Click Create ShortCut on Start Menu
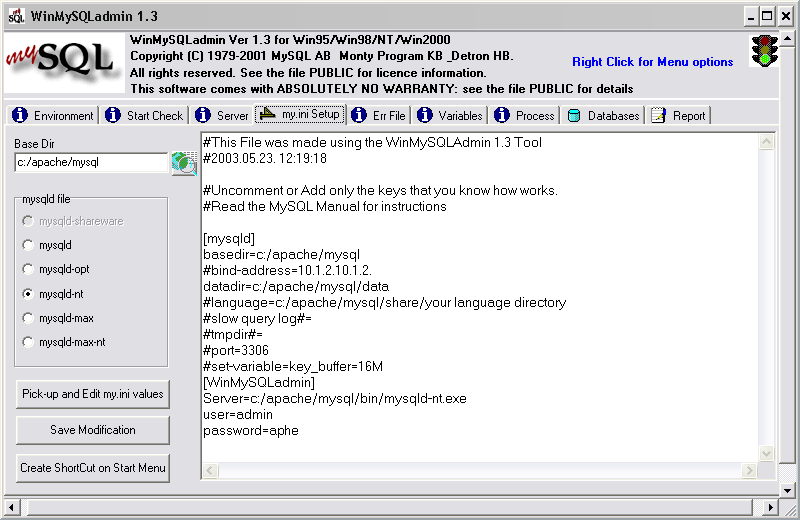Screen dimensions: 800x520 pyautogui.click(x=93, y=468)
